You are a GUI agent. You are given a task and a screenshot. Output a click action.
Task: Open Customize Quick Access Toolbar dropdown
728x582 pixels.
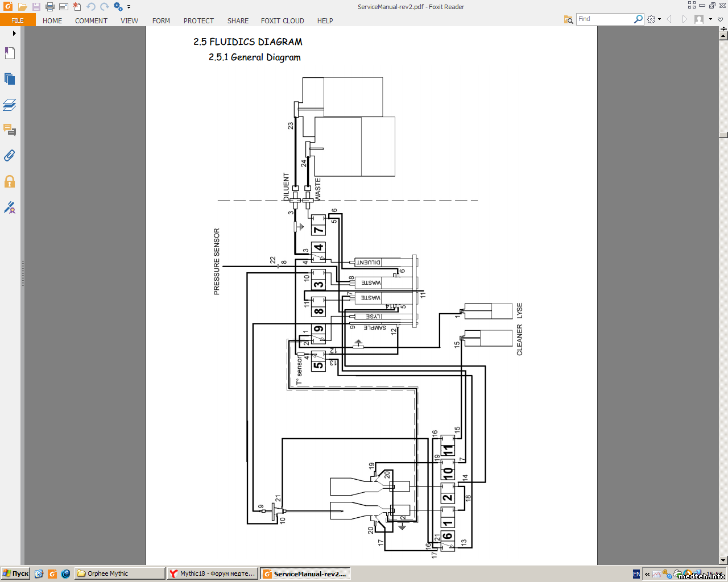click(x=129, y=7)
